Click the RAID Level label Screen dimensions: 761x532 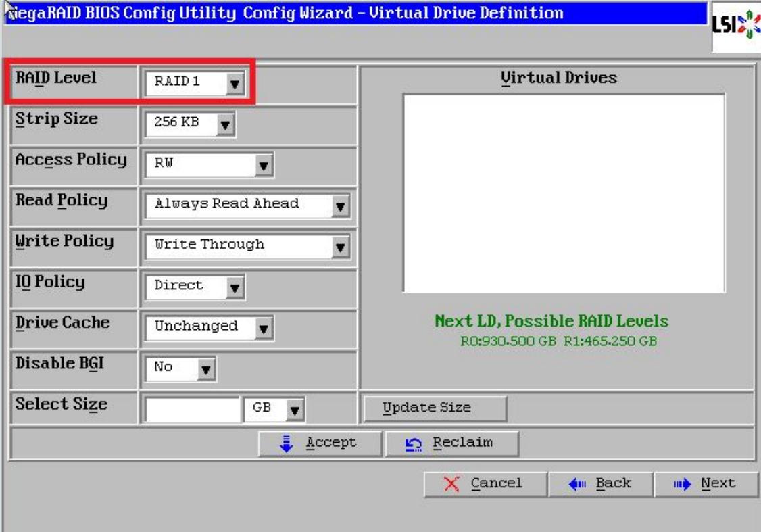56,78
